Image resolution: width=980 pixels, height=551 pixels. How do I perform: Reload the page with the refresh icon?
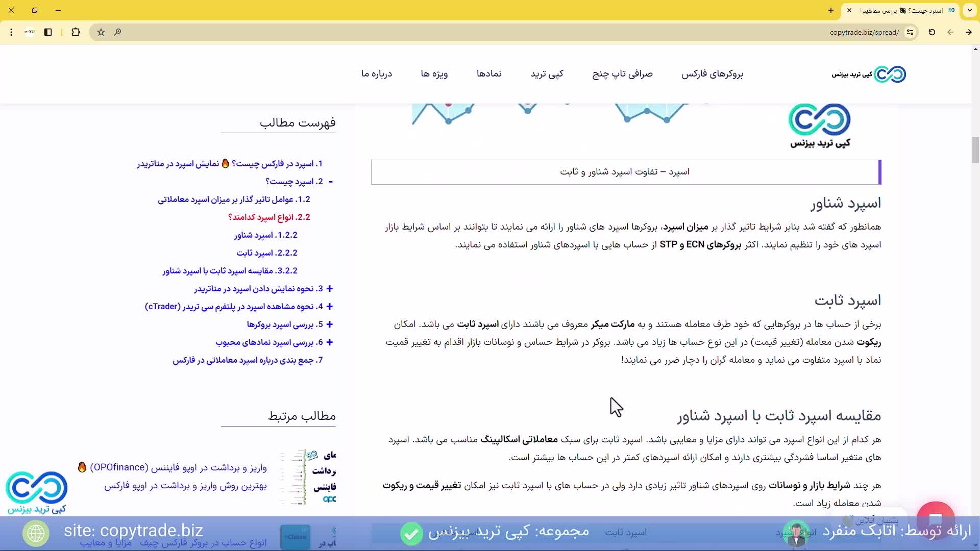pyautogui.click(x=932, y=32)
